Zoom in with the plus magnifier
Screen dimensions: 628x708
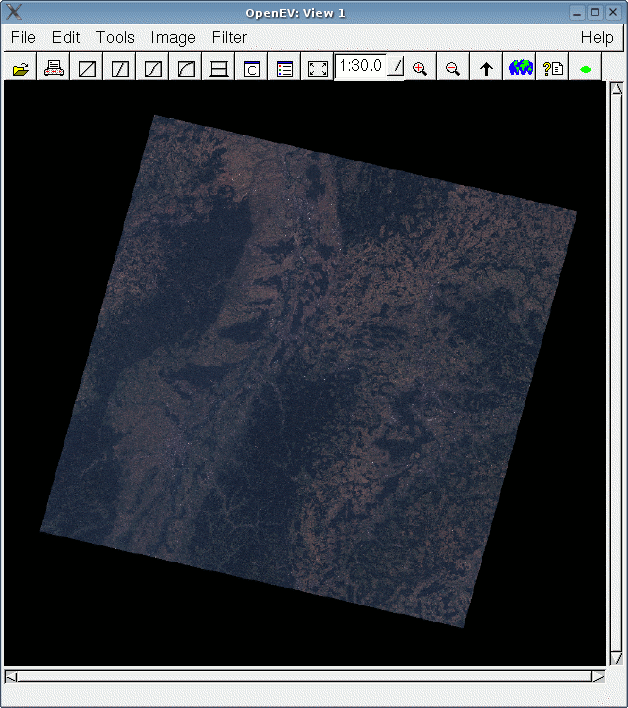click(420, 69)
